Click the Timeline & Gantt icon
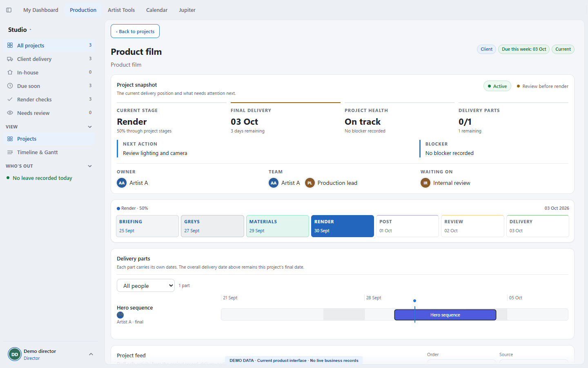 (x=10, y=152)
